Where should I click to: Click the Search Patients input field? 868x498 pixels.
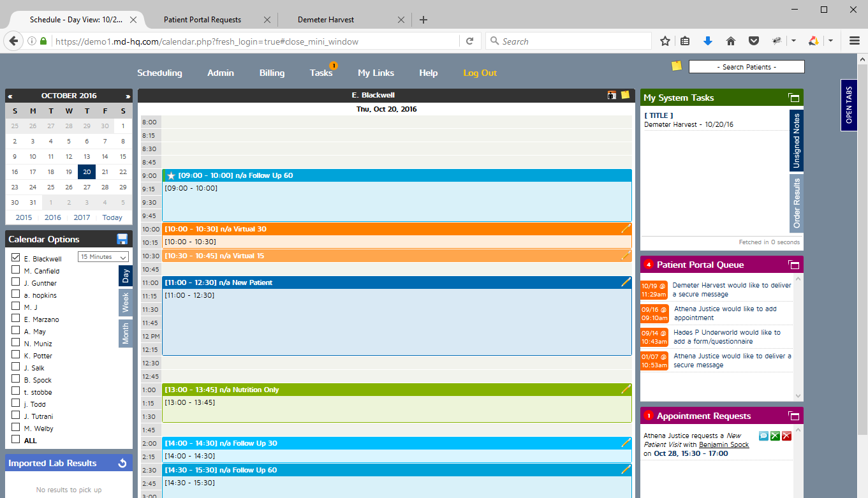point(746,66)
